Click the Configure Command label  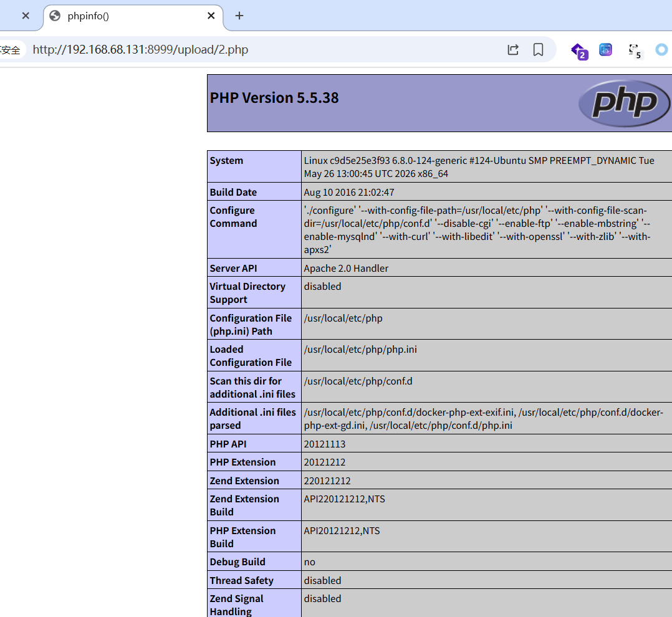point(233,217)
